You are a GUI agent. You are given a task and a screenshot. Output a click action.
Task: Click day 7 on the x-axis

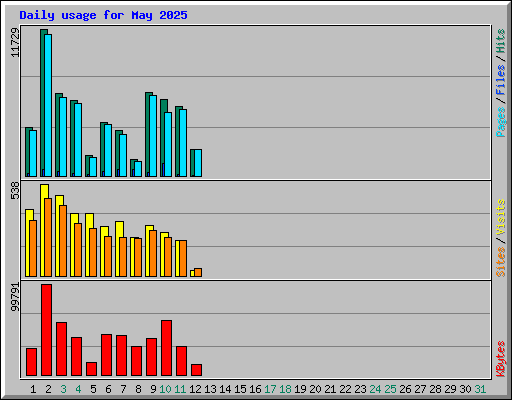click(x=123, y=389)
